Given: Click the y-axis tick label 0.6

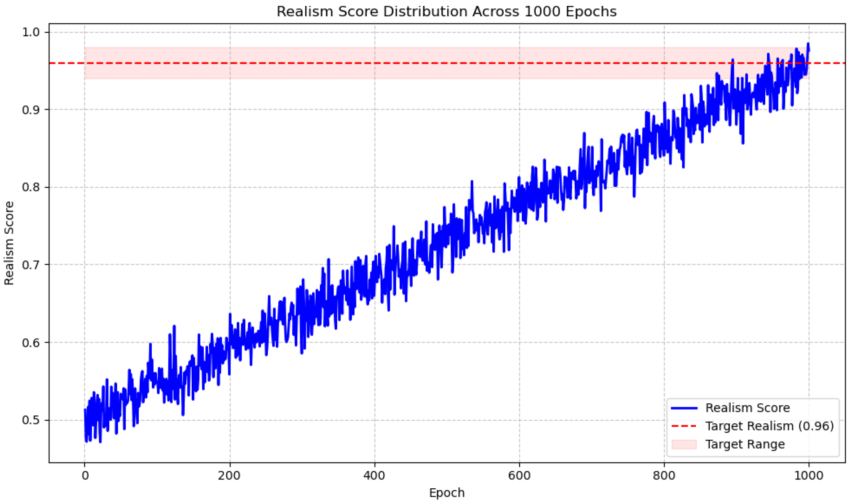Looking at the screenshot, I should [x=31, y=342].
